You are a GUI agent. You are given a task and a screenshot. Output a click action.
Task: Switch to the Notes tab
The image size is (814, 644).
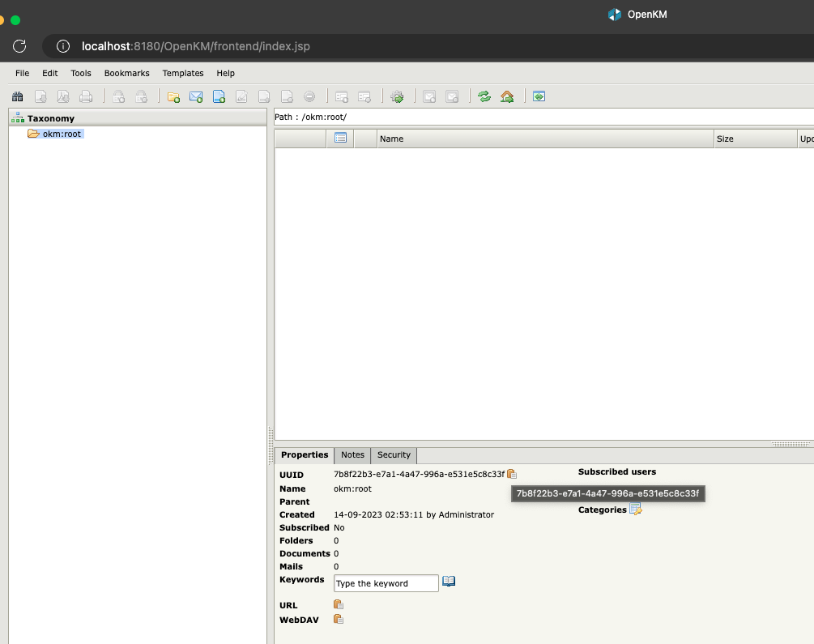tap(352, 455)
